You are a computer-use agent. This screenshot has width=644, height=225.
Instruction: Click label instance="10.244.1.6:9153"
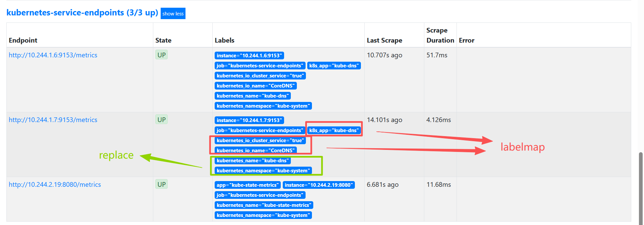(x=249, y=56)
